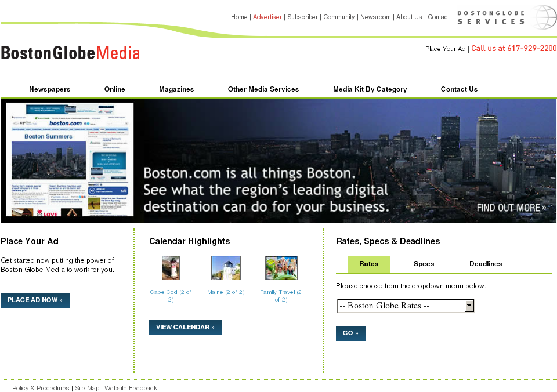Screen dimensions: 557x392
Task: Open the Newsroom page
Action: [x=375, y=17]
